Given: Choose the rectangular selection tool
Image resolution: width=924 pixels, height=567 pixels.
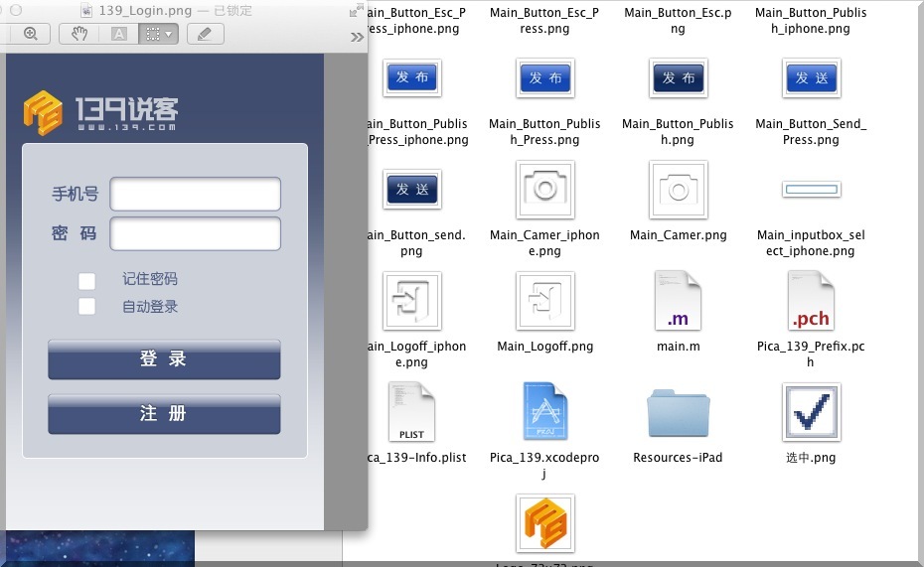Looking at the screenshot, I should [x=151, y=34].
